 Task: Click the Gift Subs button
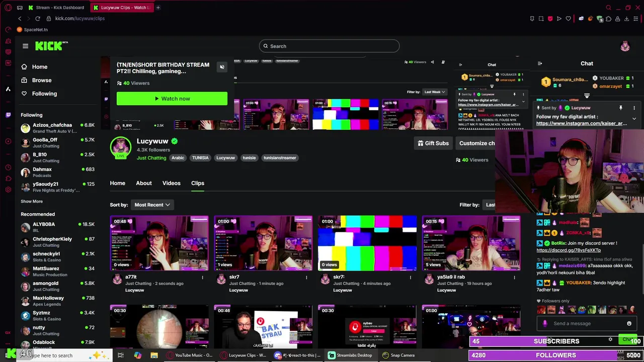point(433,143)
